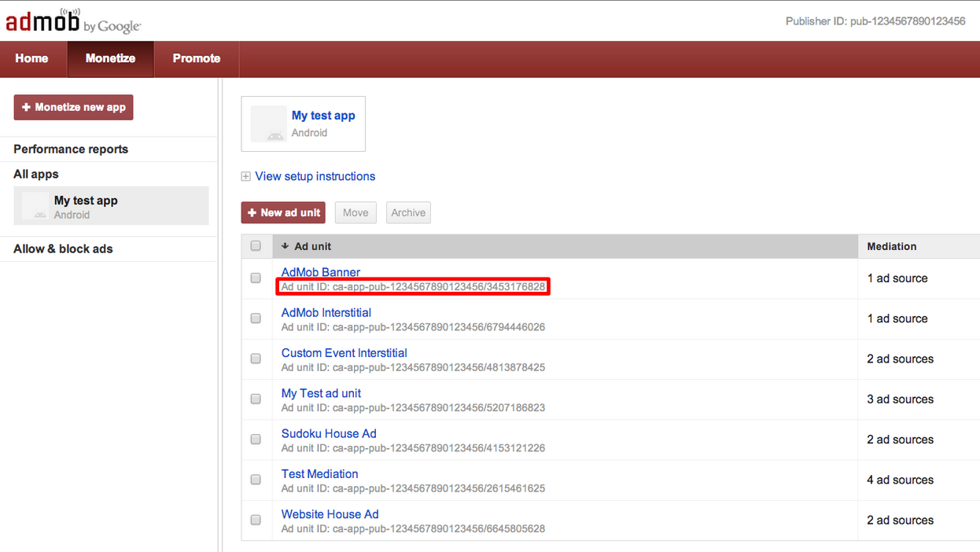Image resolution: width=980 pixels, height=552 pixels.
Task: Click the app thumbnail in My test app card
Action: click(268, 123)
